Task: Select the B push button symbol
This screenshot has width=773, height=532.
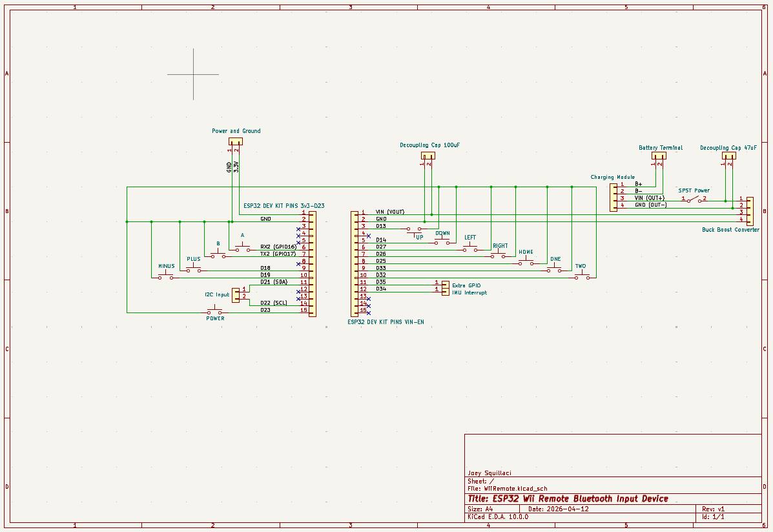Action: click(x=218, y=255)
